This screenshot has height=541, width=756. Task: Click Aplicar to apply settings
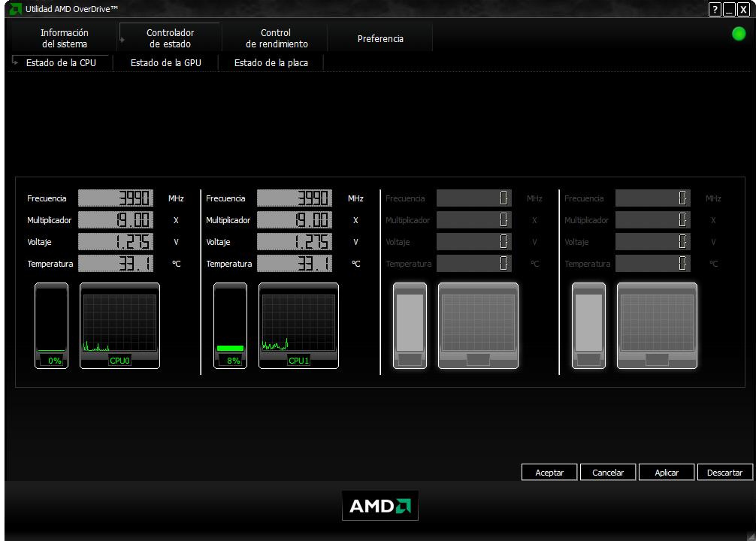click(667, 473)
